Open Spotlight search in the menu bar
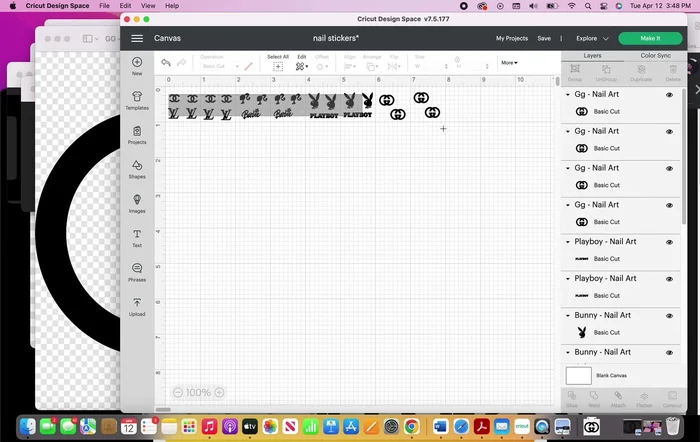 pos(588,6)
